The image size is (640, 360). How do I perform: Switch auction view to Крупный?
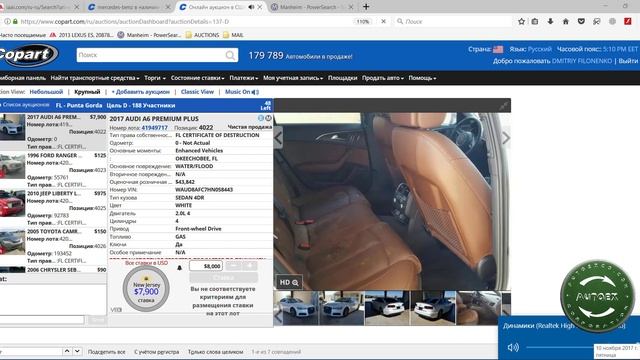(87, 92)
